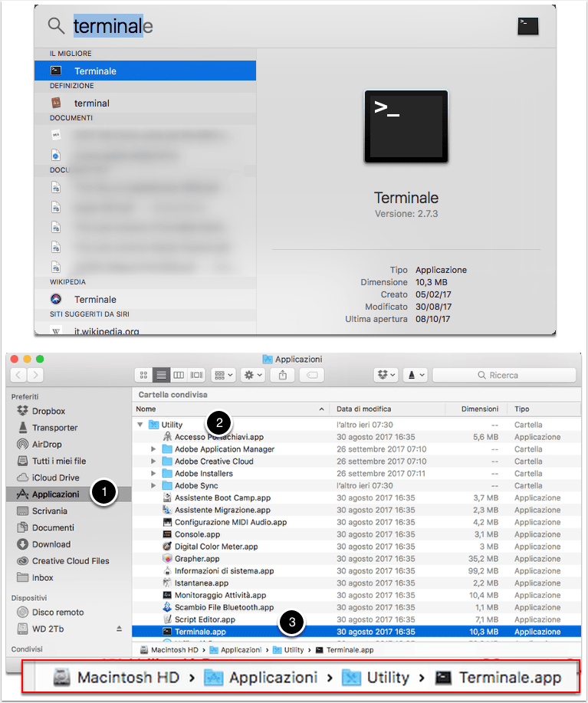Open AirDrop in the sidebar
The image size is (588, 703).
pyautogui.click(x=69, y=444)
